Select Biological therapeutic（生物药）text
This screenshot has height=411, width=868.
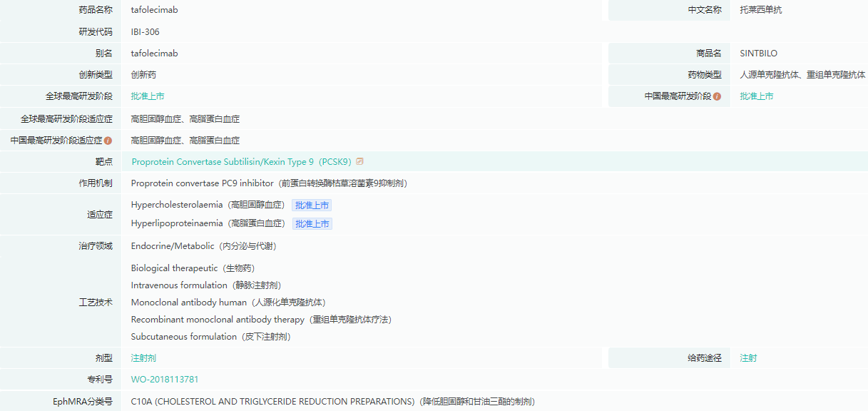click(x=193, y=268)
